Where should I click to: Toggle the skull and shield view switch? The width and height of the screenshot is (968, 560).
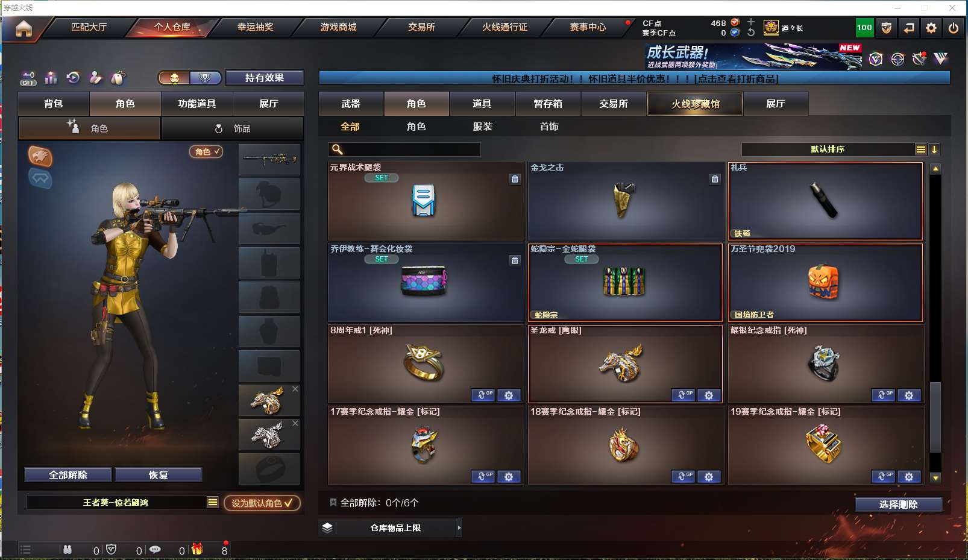tap(190, 78)
